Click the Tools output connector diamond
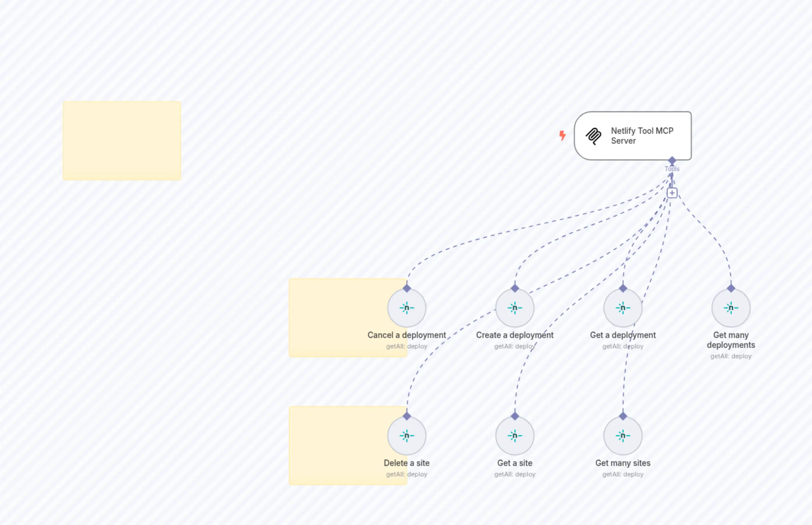Image resolution: width=812 pixels, height=525 pixels. point(672,160)
